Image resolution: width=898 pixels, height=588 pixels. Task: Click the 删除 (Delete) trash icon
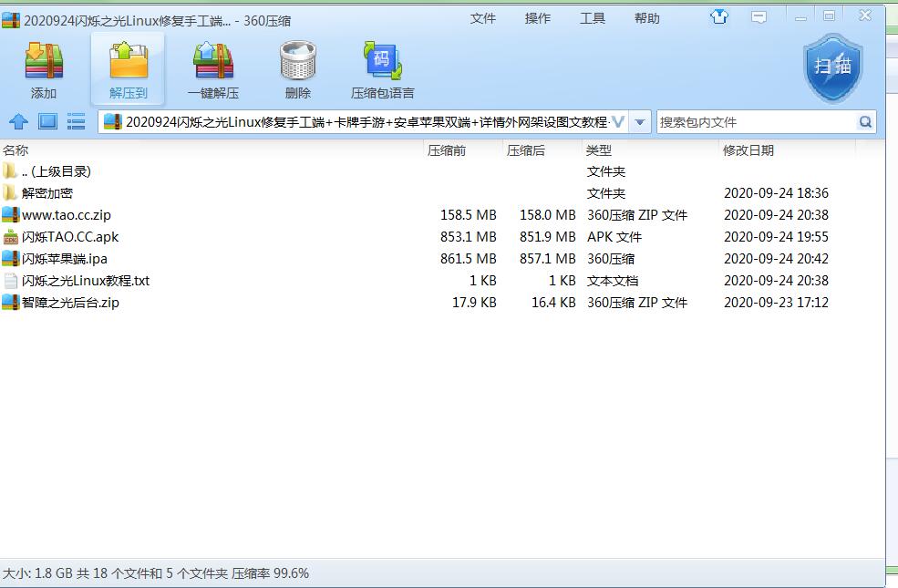coord(297,69)
